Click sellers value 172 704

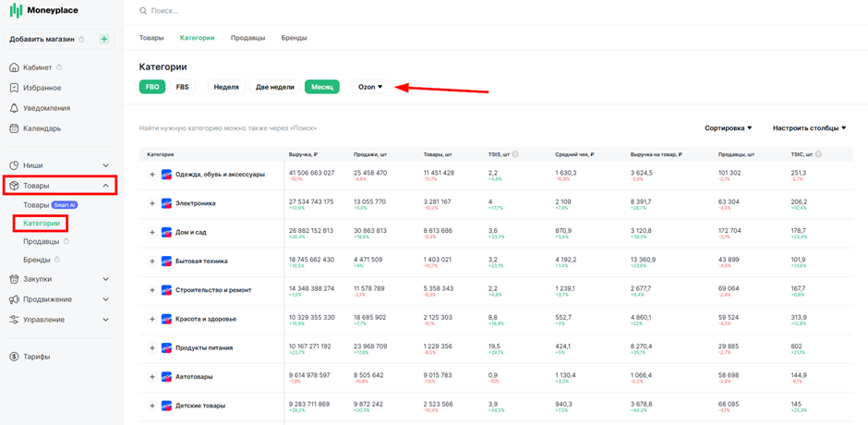click(729, 230)
